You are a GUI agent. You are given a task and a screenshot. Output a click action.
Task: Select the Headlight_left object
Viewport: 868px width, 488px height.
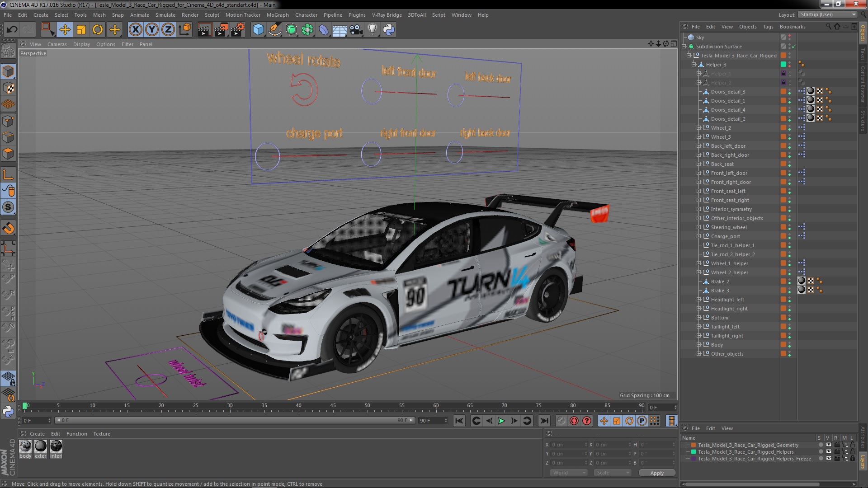click(727, 300)
